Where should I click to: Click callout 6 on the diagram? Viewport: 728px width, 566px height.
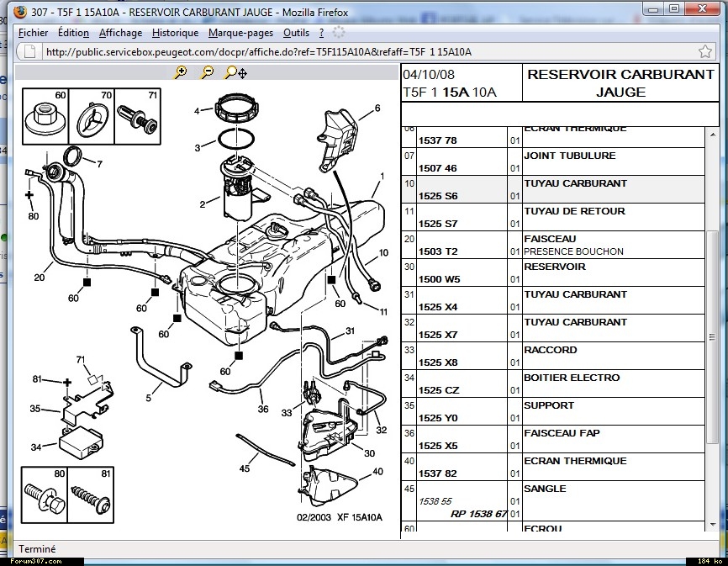377,108
